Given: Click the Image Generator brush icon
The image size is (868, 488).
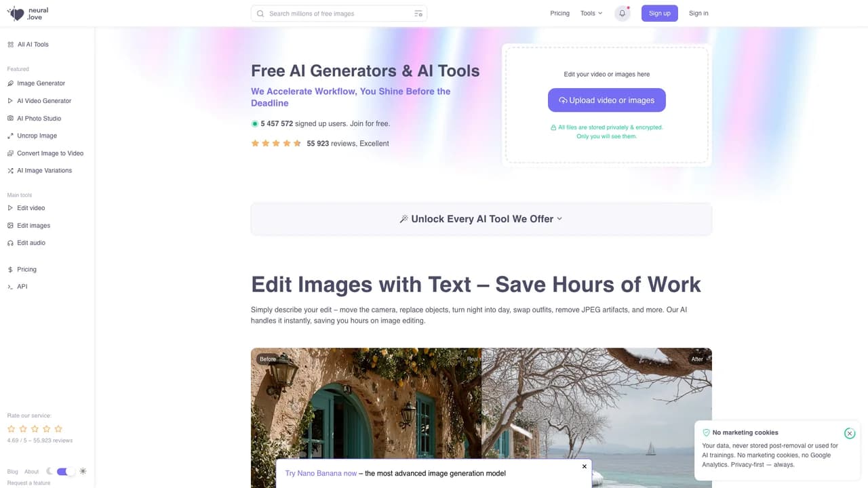Looking at the screenshot, I should (x=10, y=83).
